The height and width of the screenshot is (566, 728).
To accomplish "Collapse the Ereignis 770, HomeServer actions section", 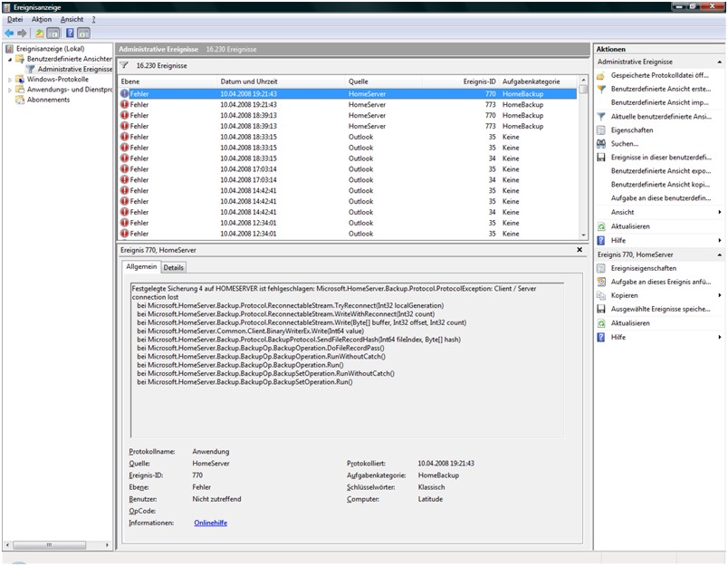I will [719, 254].
